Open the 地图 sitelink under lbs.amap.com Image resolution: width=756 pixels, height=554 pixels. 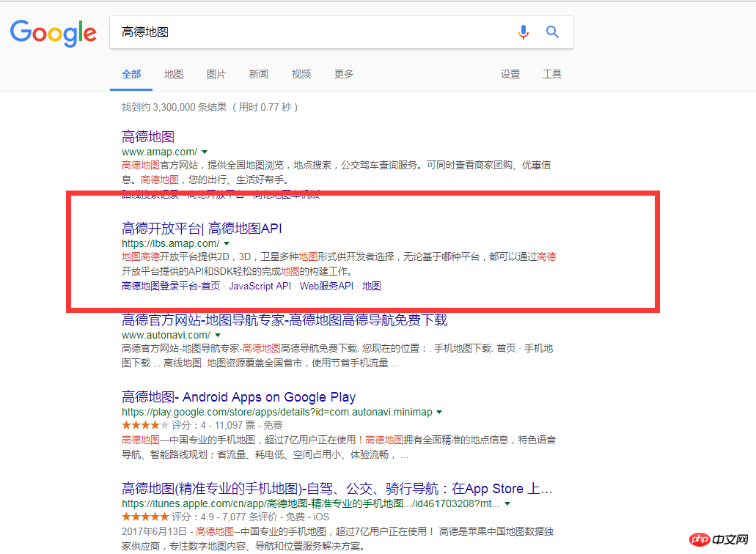click(372, 286)
